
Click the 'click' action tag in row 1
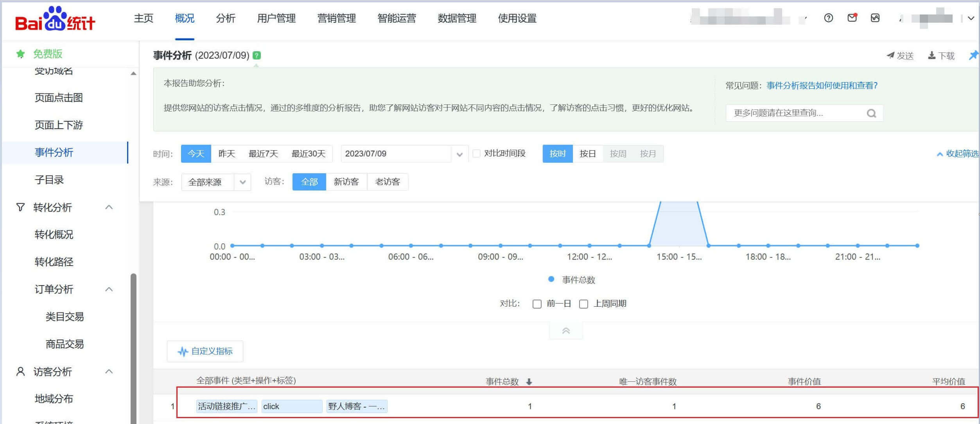click(x=292, y=406)
